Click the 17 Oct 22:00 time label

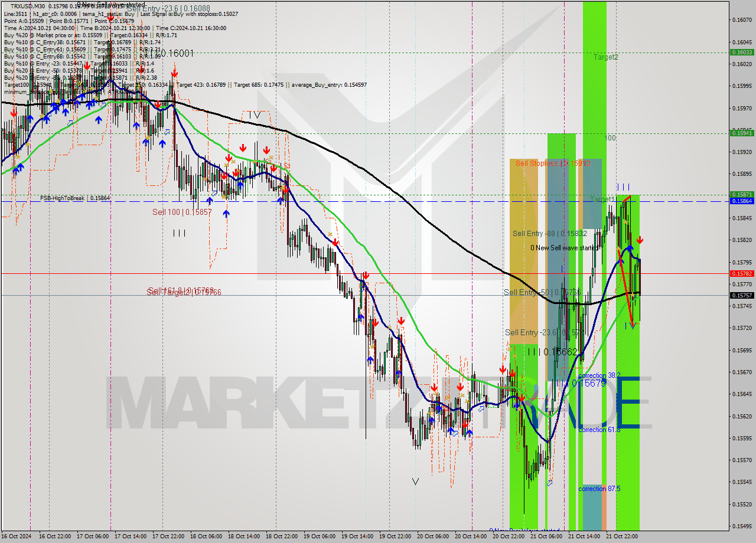[x=170, y=537]
